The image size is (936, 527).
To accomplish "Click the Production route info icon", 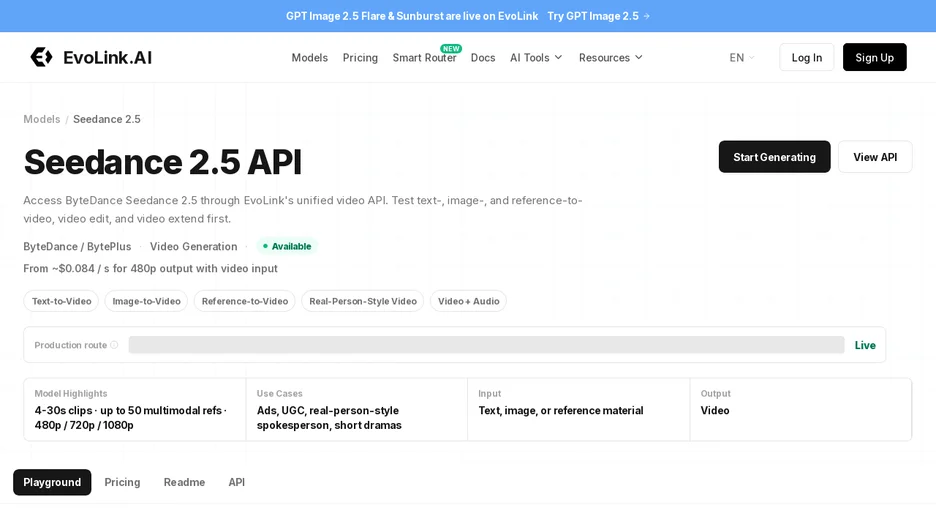I will point(114,345).
